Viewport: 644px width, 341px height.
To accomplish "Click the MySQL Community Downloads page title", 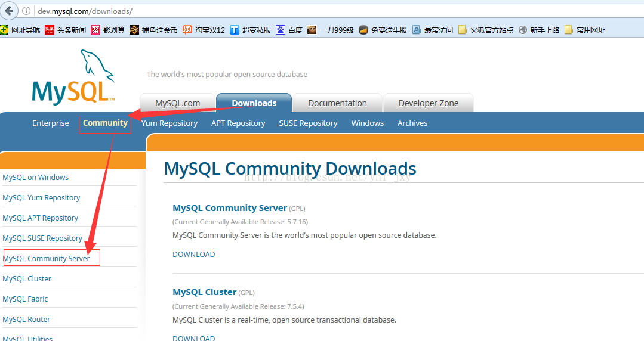I will pyautogui.click(x=290, y=169).
